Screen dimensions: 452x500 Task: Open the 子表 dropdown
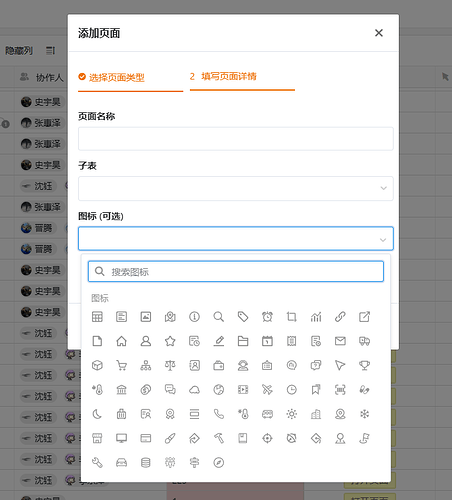pyautogui.click(x=236, y=188)
